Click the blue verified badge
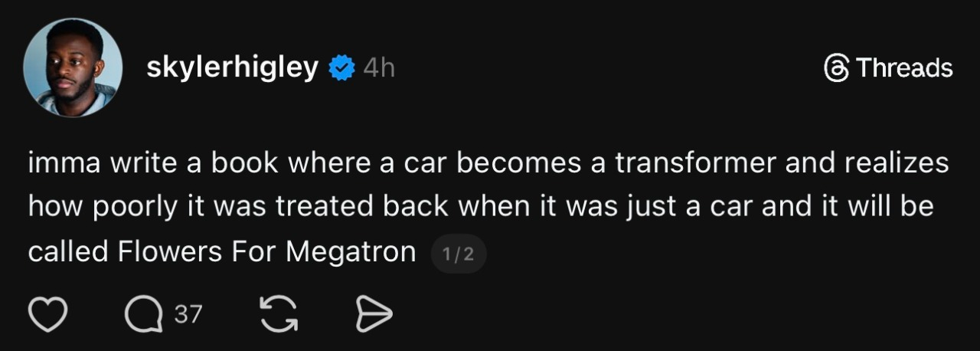 click(x=342, y=69)
